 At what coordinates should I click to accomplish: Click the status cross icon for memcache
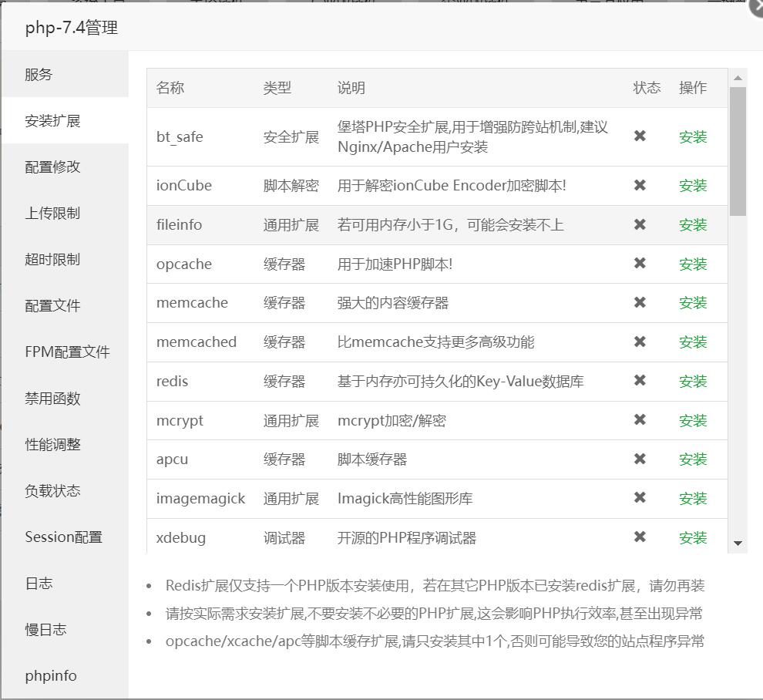(x=640, y=303)
